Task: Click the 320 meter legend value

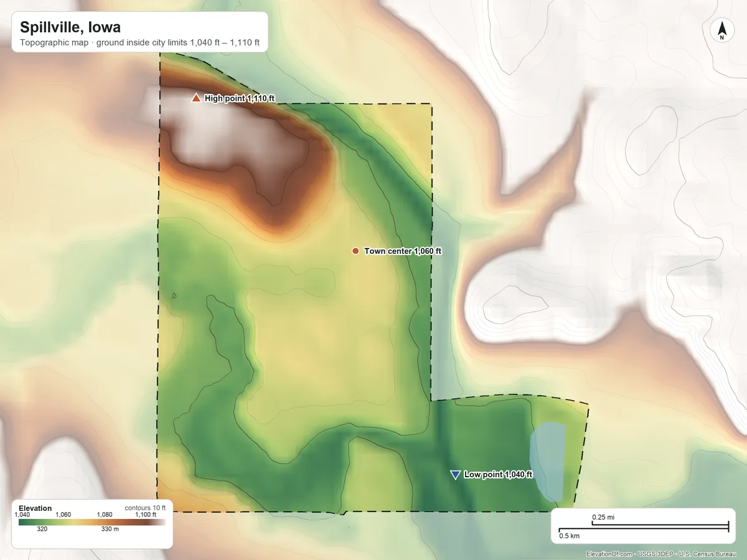Action: click(x=42, y=530)
